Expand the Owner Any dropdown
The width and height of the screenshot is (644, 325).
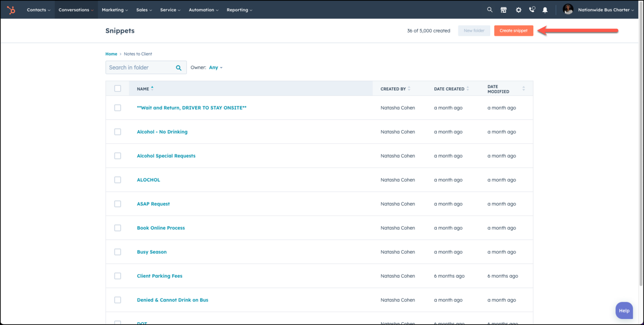215,68
